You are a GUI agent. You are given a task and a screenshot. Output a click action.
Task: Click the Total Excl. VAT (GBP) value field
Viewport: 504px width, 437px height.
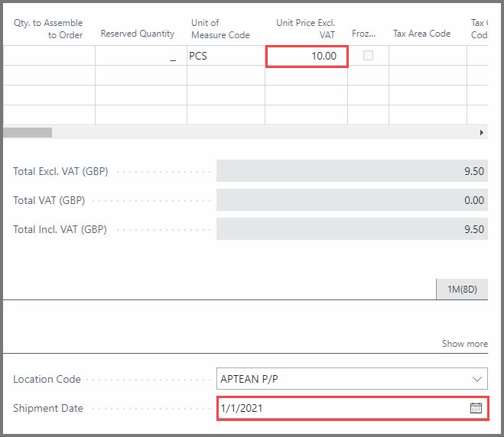pyautogui.click(x=352, y=171)
